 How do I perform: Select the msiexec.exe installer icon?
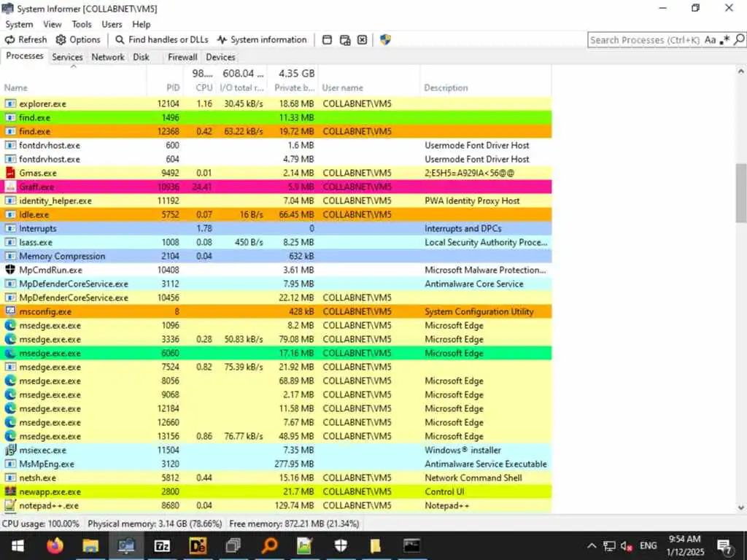pyautogui.click(x=10, y=450)
